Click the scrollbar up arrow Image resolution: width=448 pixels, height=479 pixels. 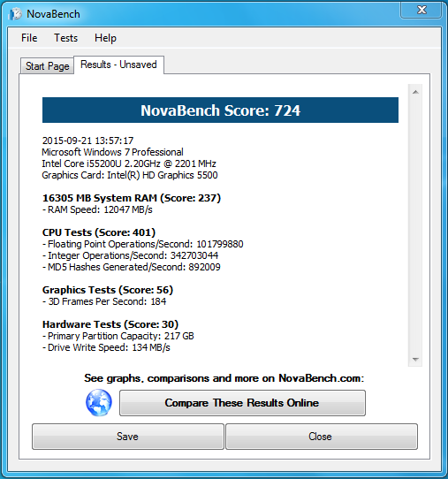click(415, 92)
